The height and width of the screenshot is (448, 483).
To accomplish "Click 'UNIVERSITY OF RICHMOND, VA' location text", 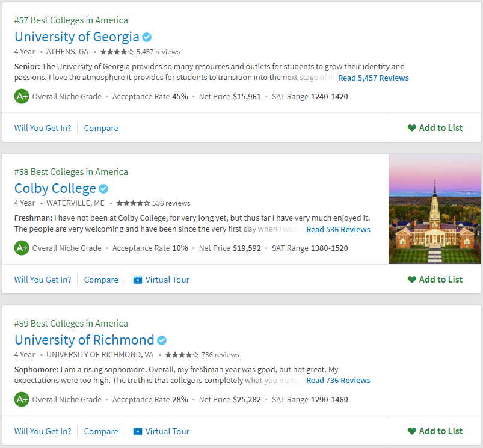I will coord(100,355).
